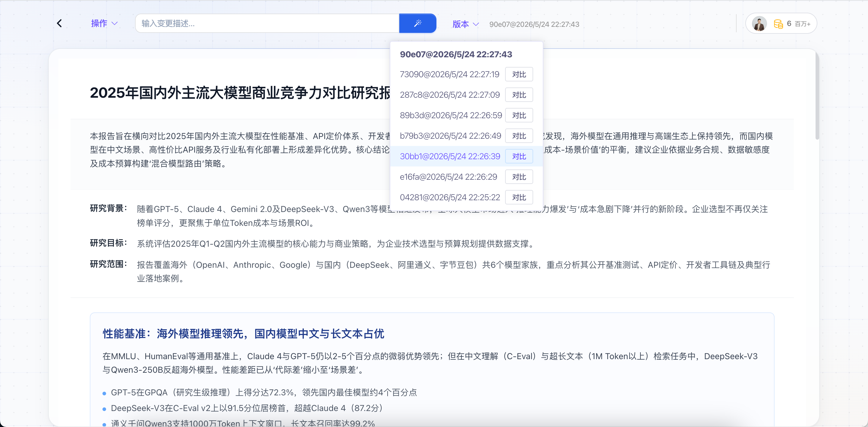Click current version label beside 版本
This screenshot has width=868, height=427.
tap(534, 24)
